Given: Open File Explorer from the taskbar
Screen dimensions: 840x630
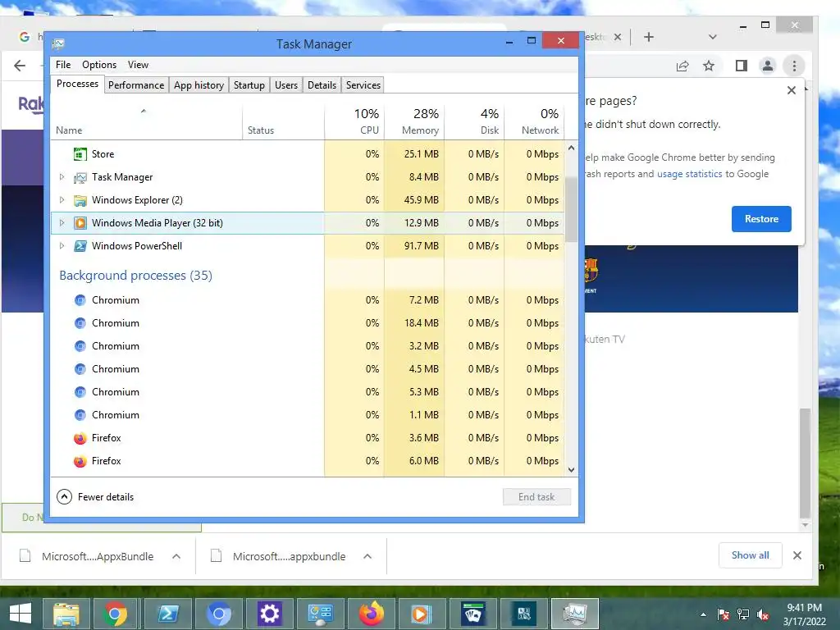Looking at the screenshot, I should (66, 614).
